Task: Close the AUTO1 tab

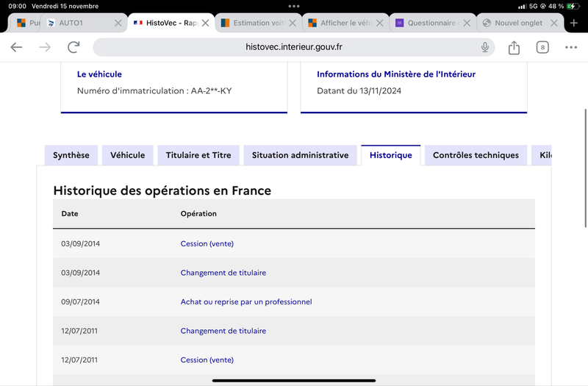Action: 118,23
